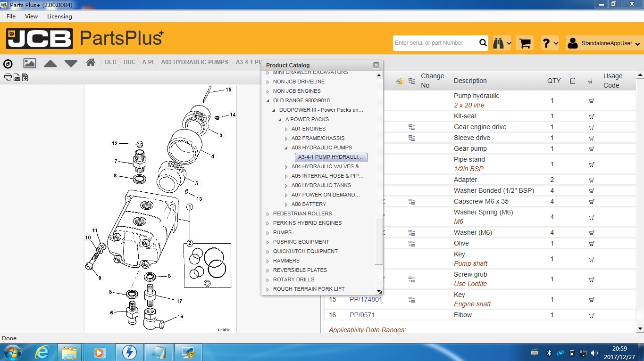Select A3-4-1 PUMP HYDRAULI... tree item
Image resolution: width=644 pixels, height=361 pixels.
[x=331, y=157]
